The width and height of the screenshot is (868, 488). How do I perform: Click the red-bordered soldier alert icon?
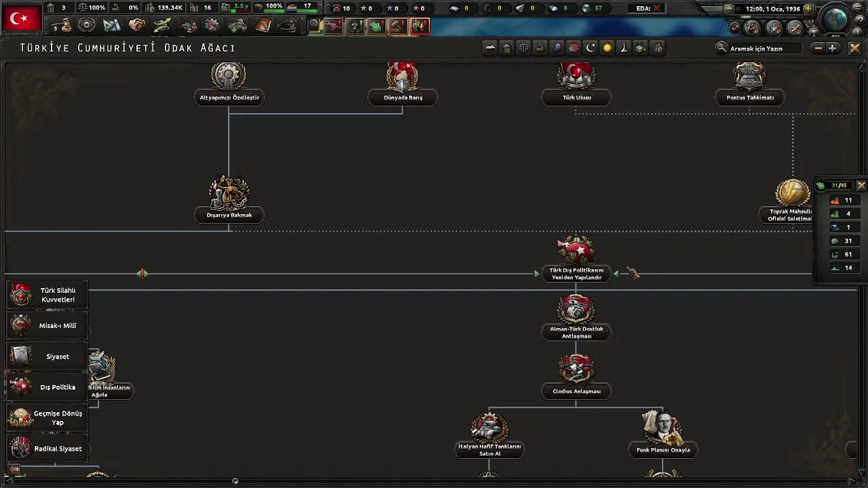[420, 26]
